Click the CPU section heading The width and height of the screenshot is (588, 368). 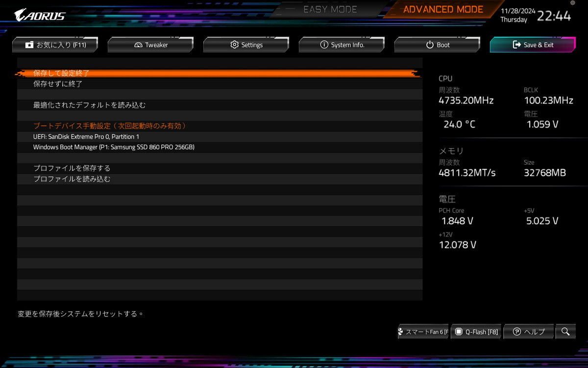[x=445, y=79]
